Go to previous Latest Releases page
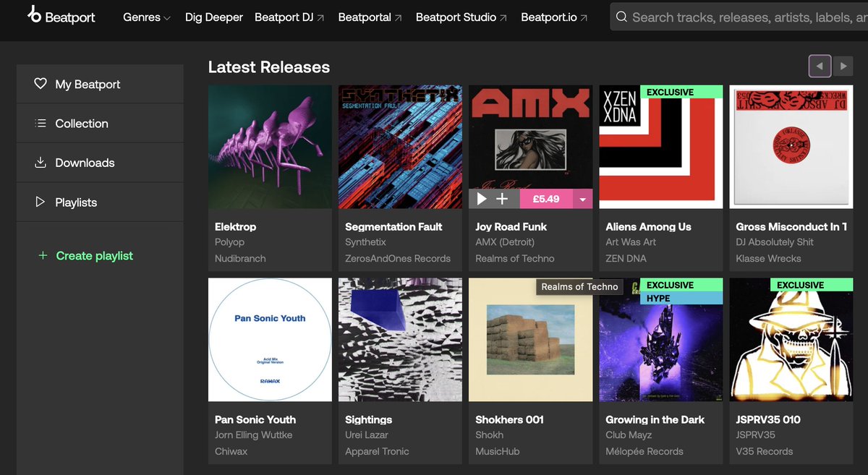Image resolution: width=868 pixels, height=475 pixels. coord(820,66)
